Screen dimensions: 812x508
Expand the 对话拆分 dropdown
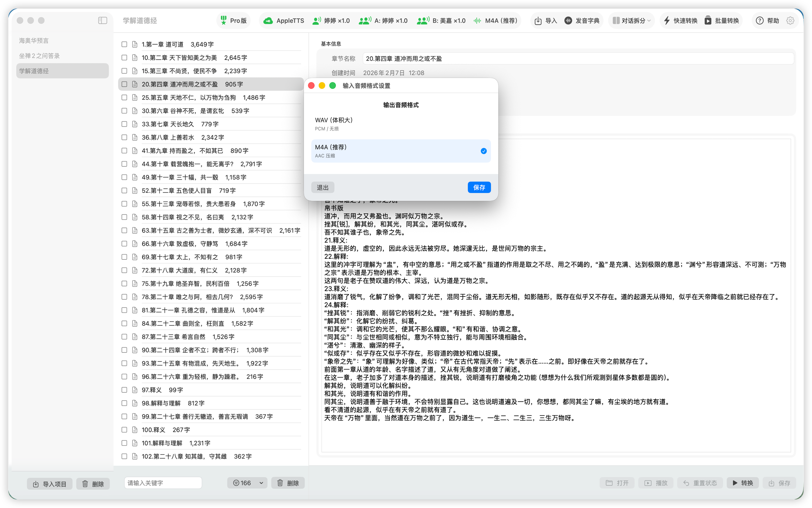click(632, 21)
